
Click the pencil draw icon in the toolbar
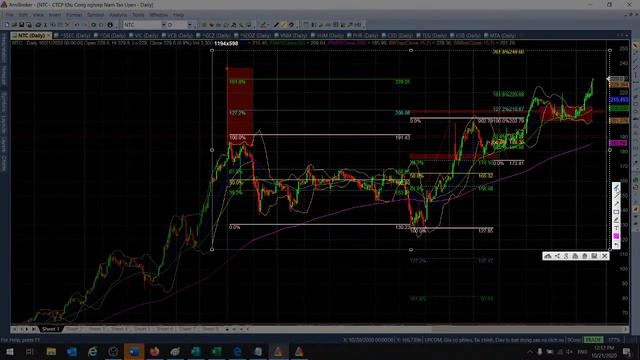pos(276,25)
